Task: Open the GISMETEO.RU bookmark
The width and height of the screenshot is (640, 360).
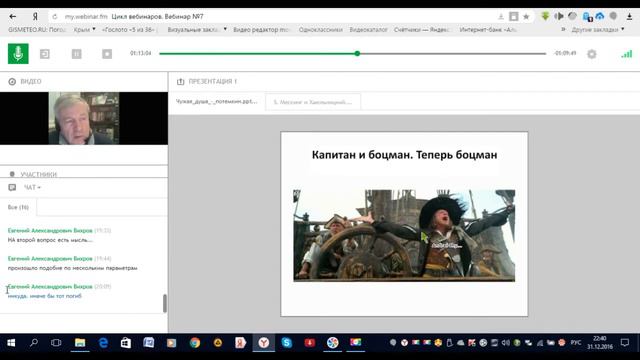Action: click(x=37, y=30)
